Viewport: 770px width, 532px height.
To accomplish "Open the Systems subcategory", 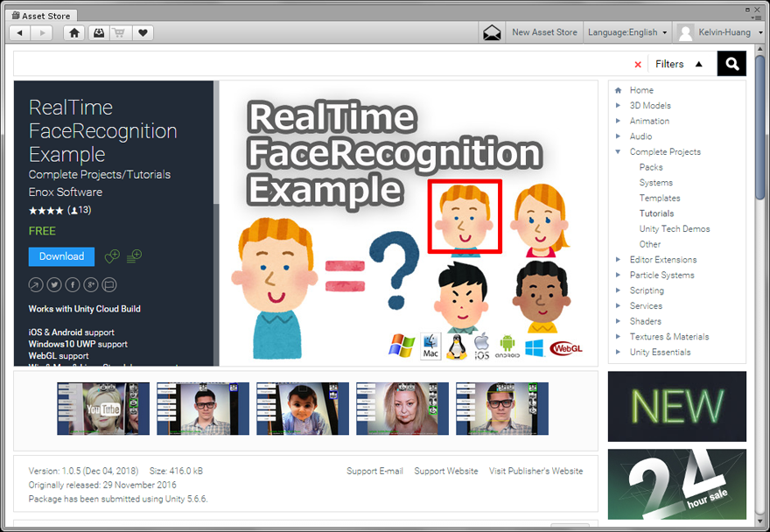I will (x=655, y=183).
